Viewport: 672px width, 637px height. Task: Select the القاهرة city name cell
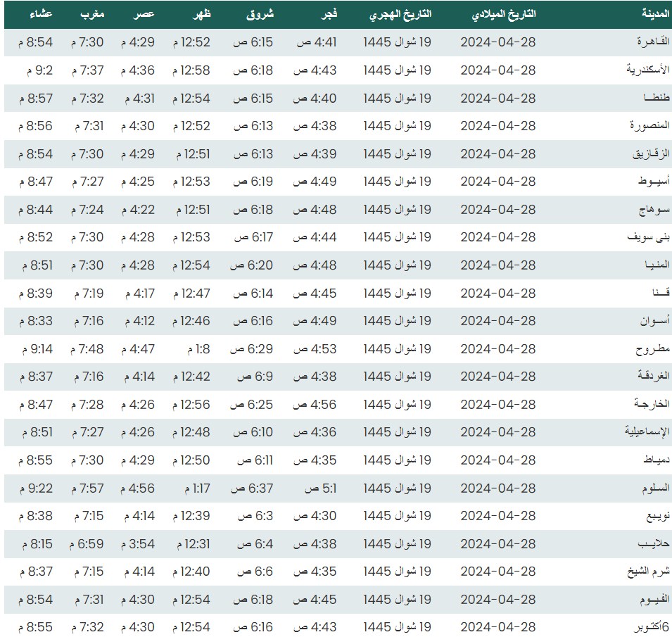click(652, 42)
